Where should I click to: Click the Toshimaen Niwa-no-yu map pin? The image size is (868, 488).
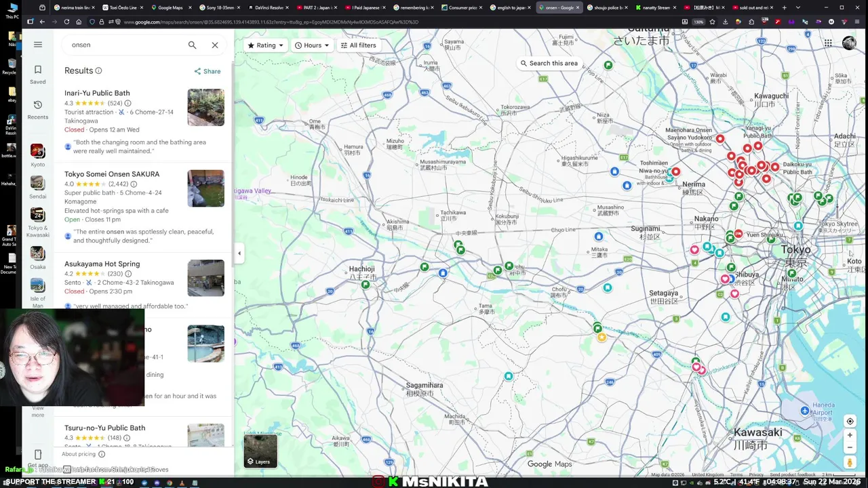(675, 172)
